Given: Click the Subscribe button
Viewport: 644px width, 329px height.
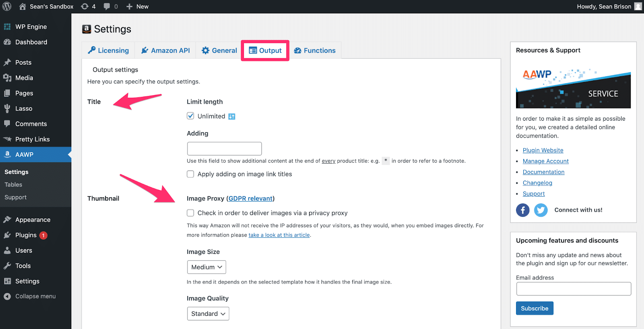Looking at the screenshot, I should (535, 308).
